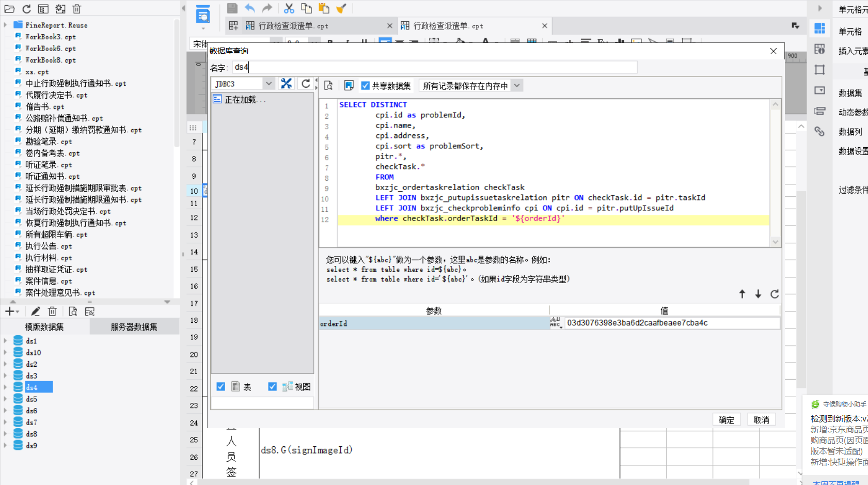
Task: Close the first 行政检查派遣单.cpt tab
Action: [x=390, y=26]
